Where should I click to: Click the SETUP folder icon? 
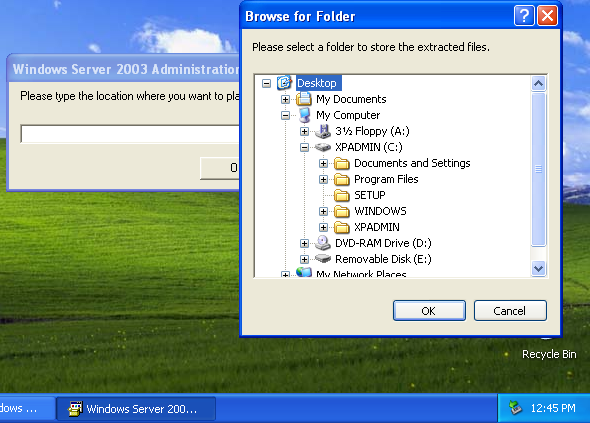342,195
